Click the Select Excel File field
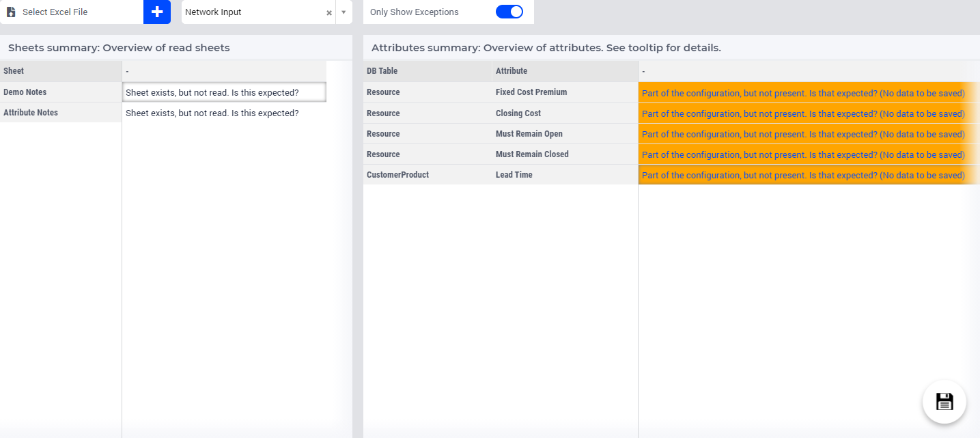980x438 pixels. [72, 12]
